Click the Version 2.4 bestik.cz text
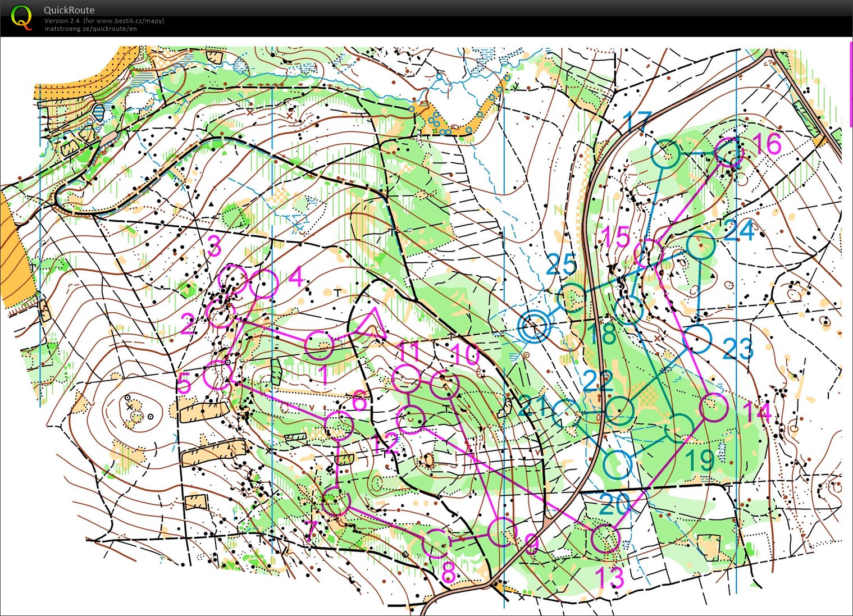Image resolution: width=853 pixels, height=616 pixels. point(104,21)
